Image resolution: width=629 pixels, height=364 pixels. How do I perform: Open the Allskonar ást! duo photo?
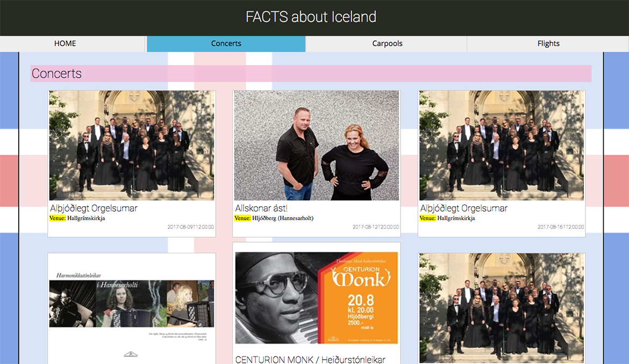pyautogui.click(x=317, y=145)
